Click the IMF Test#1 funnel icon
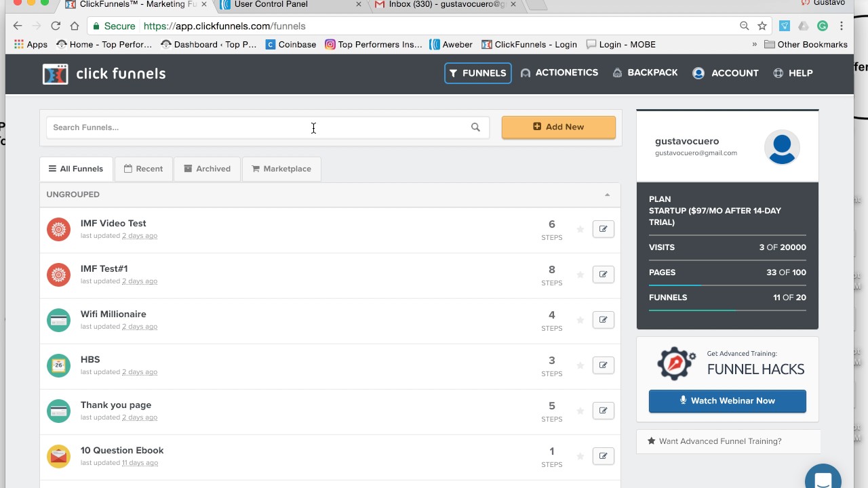 click(59, 274)
